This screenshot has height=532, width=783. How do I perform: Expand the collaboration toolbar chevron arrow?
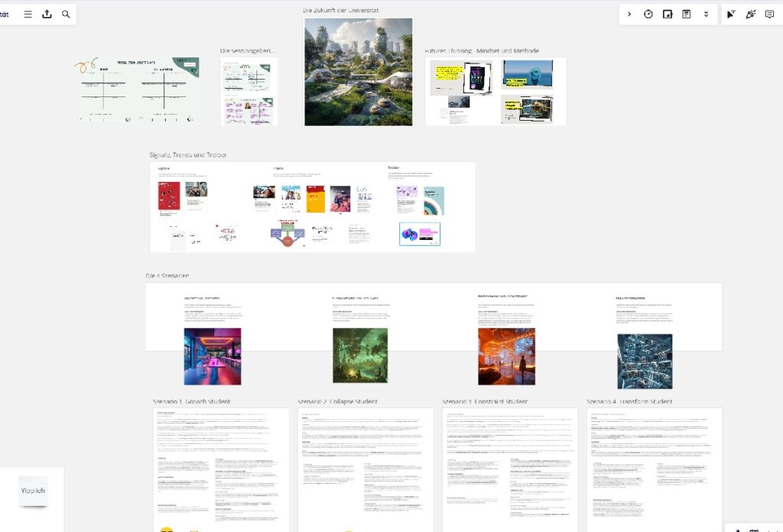click(x=629, y=14)
